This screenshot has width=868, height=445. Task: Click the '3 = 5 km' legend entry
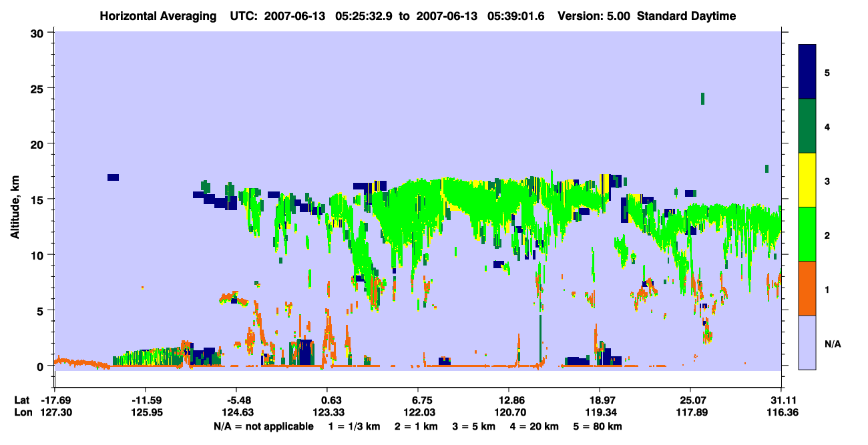click(x=474, y=426)
